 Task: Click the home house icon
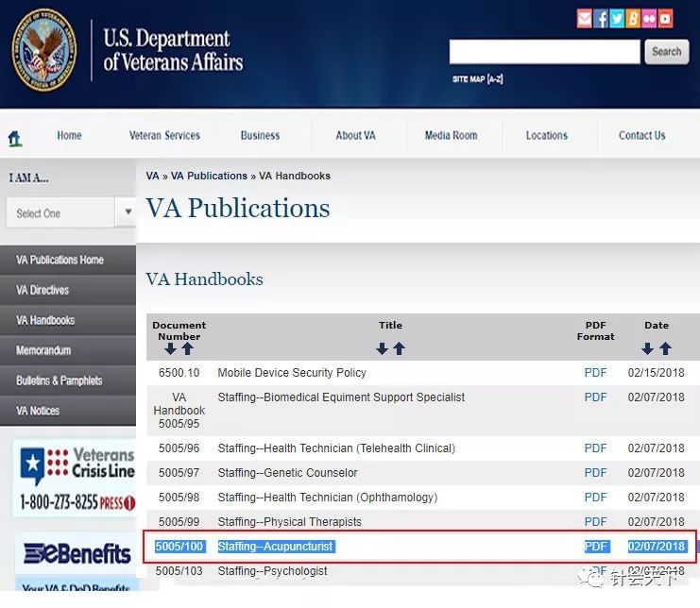pyautogui.click(x=15, y=138)
